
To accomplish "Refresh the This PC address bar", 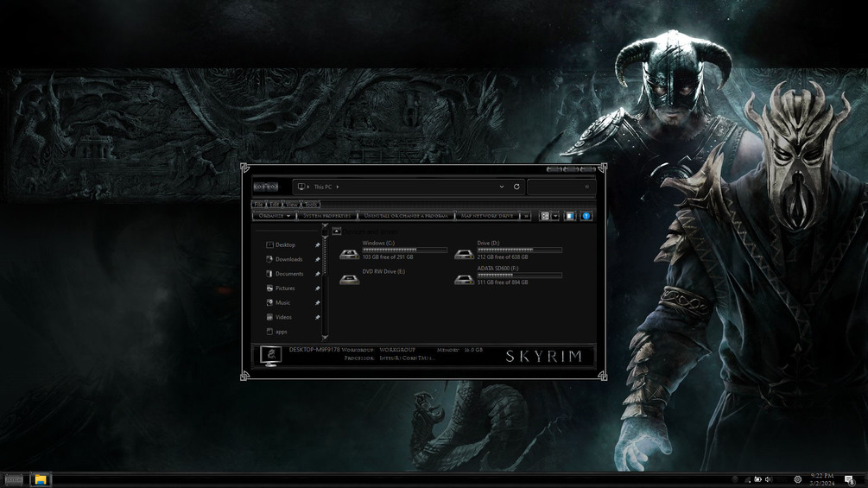I will (x=516, y=187).
